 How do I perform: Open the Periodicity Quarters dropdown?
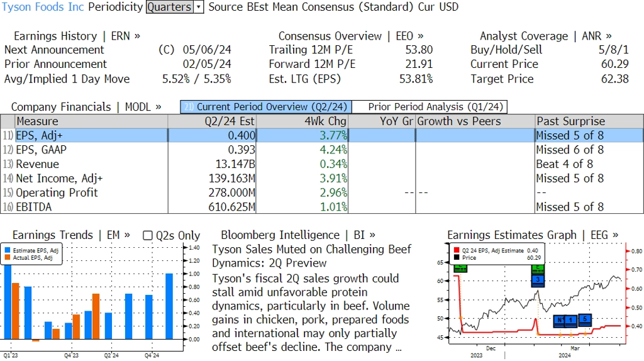pos(175,7)
